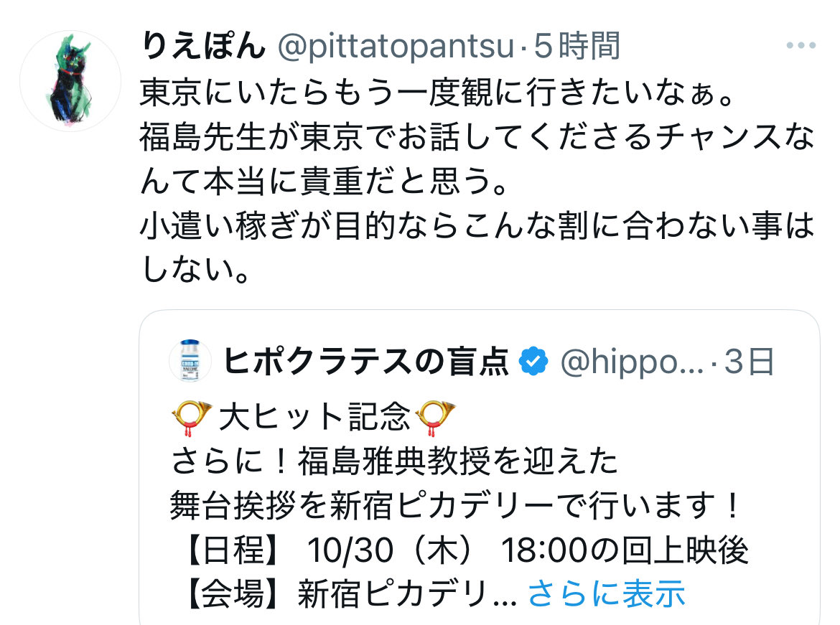Click the line starting 福島先生が東京で
This screenshot has height=625, width=840.
(477, 138)
